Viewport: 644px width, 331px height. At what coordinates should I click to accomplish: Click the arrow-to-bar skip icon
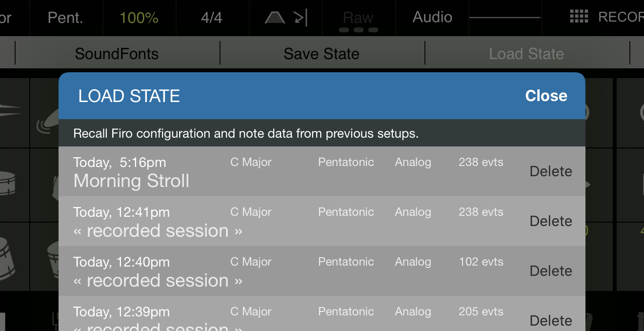pos(301,18)
